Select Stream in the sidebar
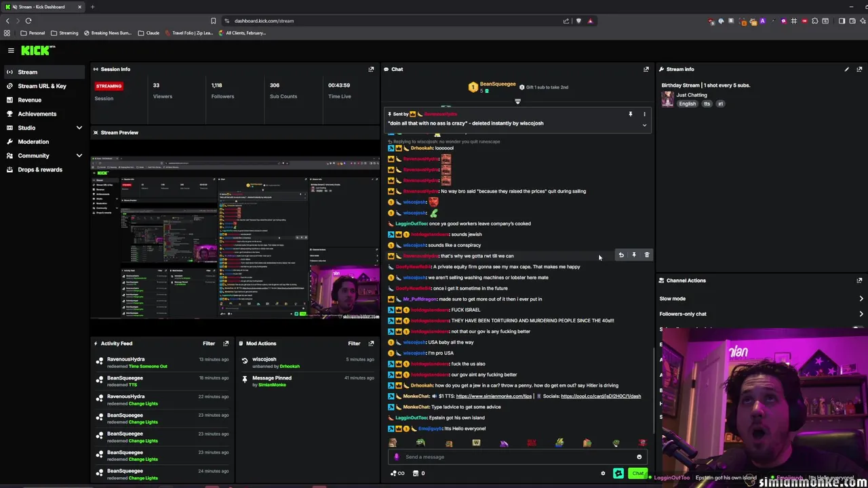Viewport: 868px width, 488px height. pyautogui.click(x=44, y=72)
